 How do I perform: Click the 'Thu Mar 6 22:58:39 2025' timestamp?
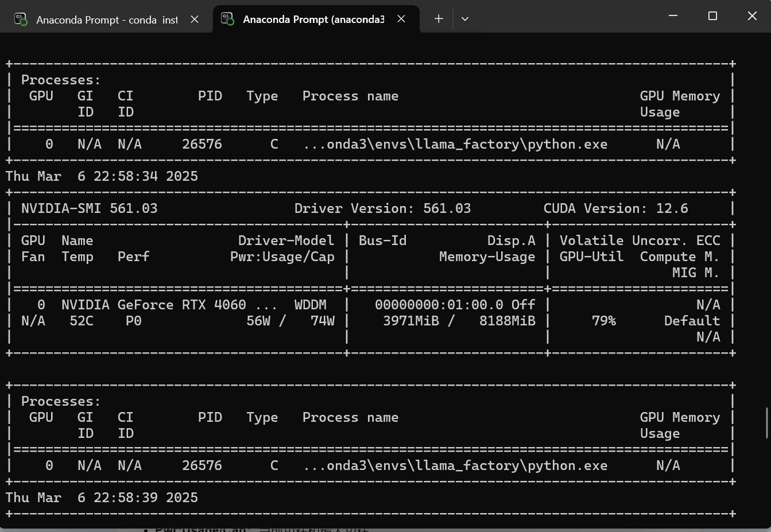pos(102,498)
